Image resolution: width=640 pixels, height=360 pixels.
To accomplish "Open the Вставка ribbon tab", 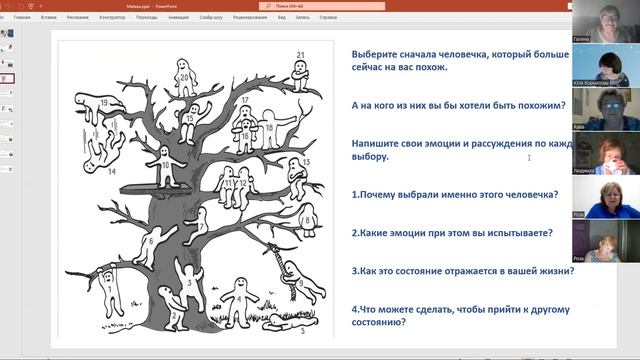I will 49,18.
